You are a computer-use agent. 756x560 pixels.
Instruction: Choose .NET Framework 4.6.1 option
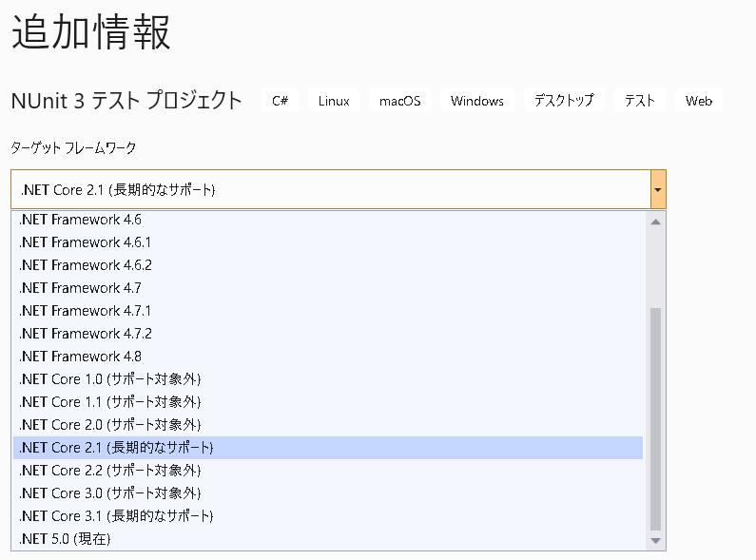[x=328, y=242]
